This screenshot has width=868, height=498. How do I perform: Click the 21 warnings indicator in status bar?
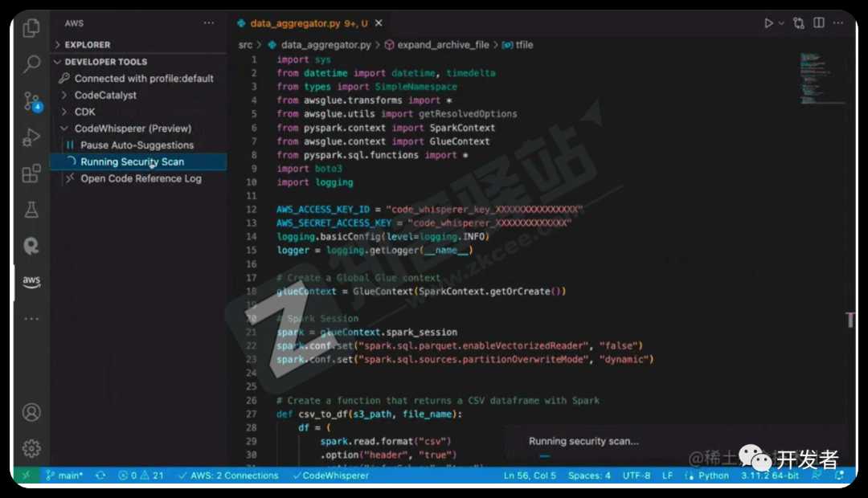153,475
